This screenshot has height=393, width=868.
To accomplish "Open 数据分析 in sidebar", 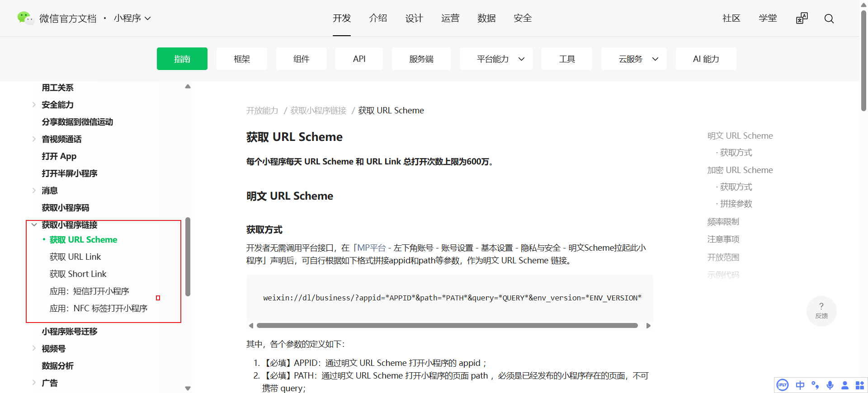I will tap(57, 366).
